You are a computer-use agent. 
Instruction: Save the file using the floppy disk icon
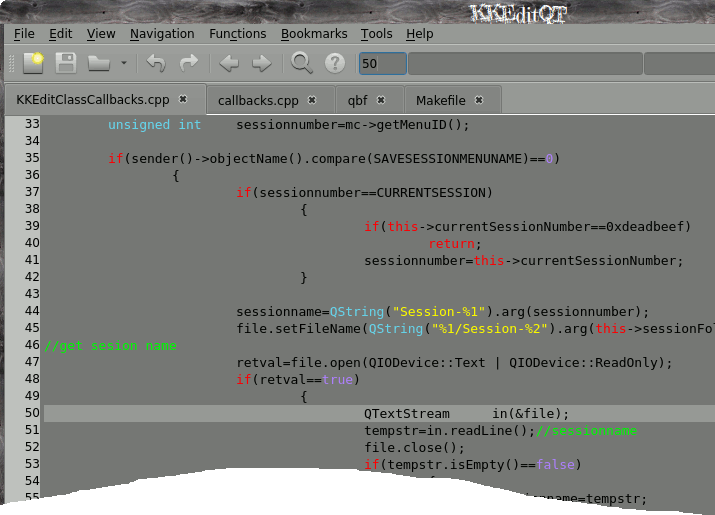66,63
